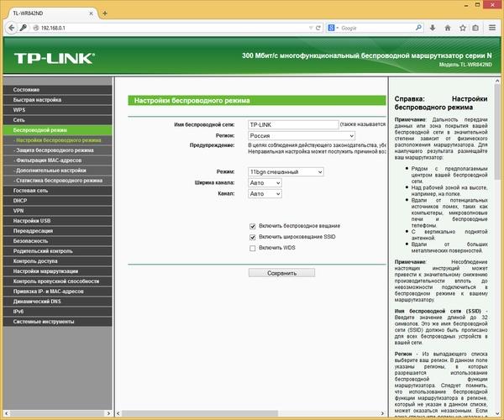The height and width of the screenshot is (420, 504).
Task: Open the Сеть sidebar item
Action: coord(58,120)
